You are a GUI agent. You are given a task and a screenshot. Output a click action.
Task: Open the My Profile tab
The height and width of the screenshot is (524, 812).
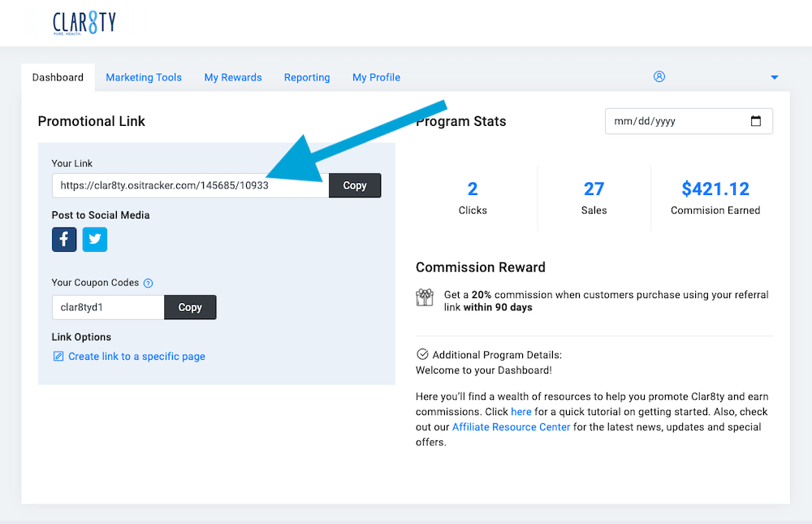(x=377, y=77)
